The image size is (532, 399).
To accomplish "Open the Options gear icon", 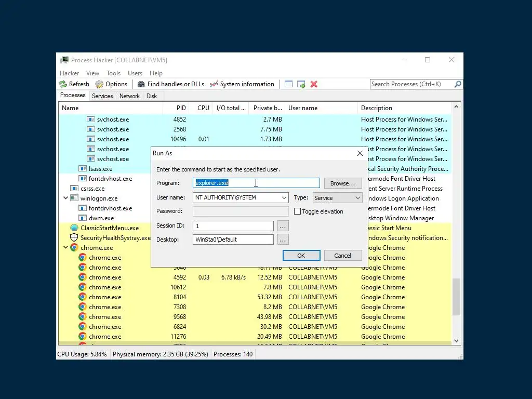I will click(99, 84).
